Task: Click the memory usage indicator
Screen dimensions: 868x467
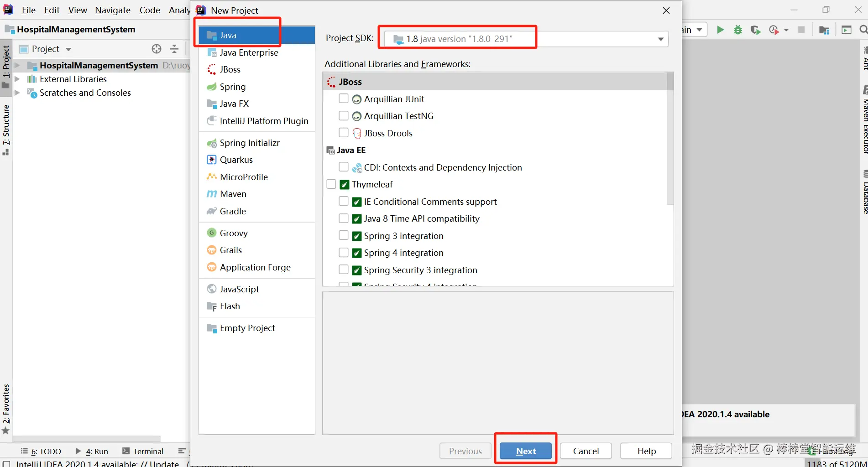Action: tap(836, 463)
